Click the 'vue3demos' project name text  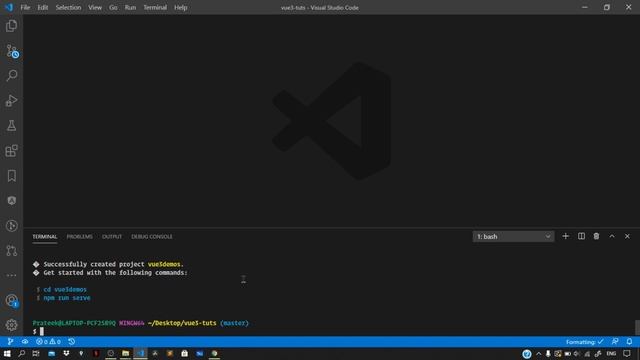click(164, 264)
